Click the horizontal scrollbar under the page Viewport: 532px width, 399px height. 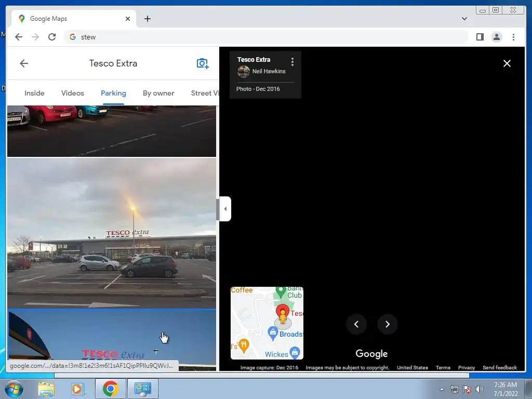coord(262,375)
